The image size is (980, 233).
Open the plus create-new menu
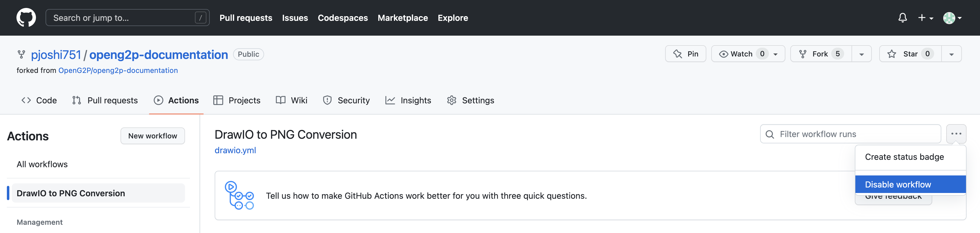925,18
